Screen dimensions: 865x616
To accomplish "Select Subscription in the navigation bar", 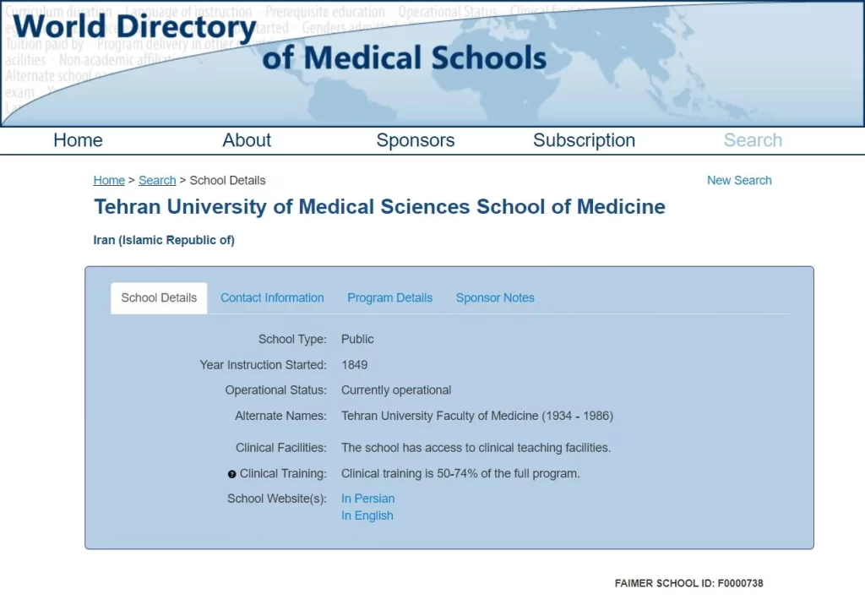I will (584, 140).
